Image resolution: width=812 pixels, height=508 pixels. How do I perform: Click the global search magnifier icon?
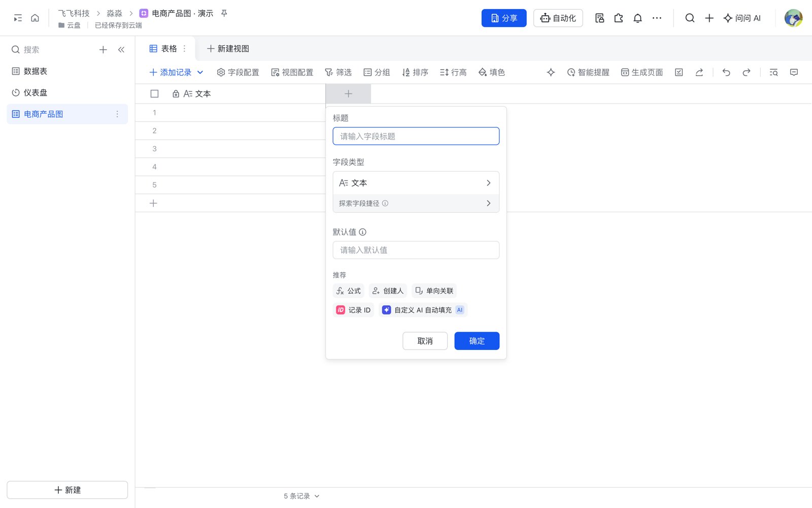pyautogui.click(x=690, y=18)
